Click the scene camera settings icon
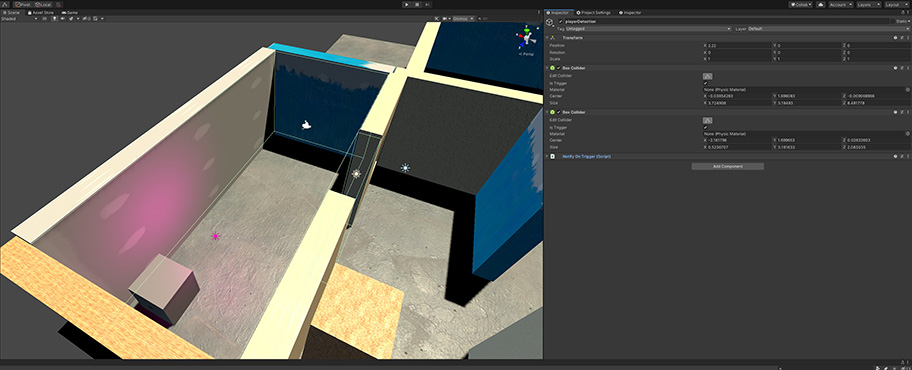This screenshot has height=370, width=912. click(x=446, y=19)
